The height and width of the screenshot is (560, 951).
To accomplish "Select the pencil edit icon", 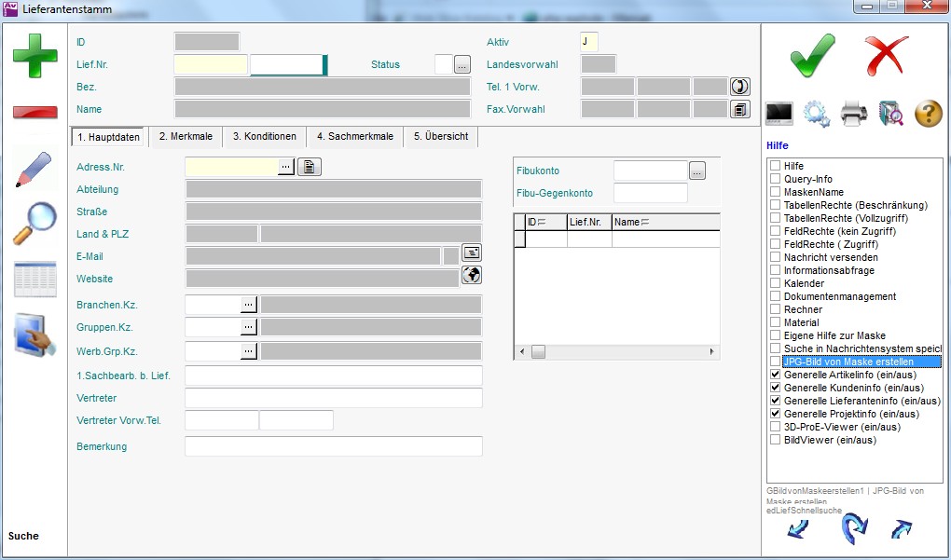I will 34,169.
